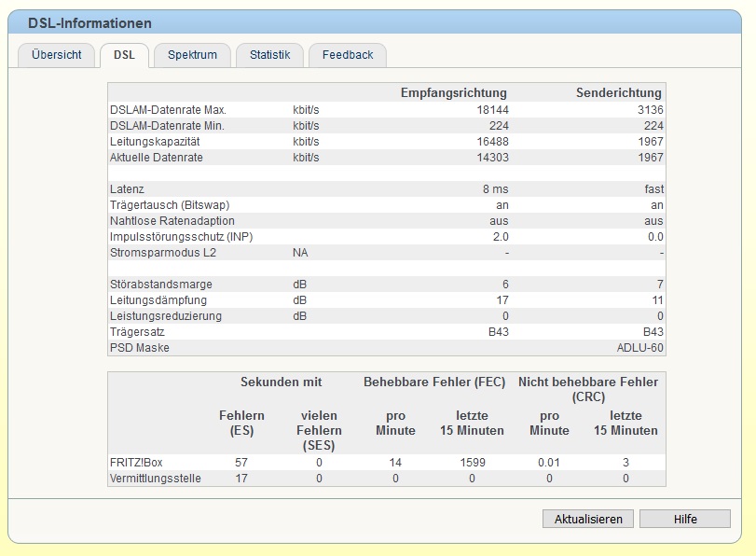Click the Vermittlungsstelle row label
756x556 pixels.
[x=156, y=479]
